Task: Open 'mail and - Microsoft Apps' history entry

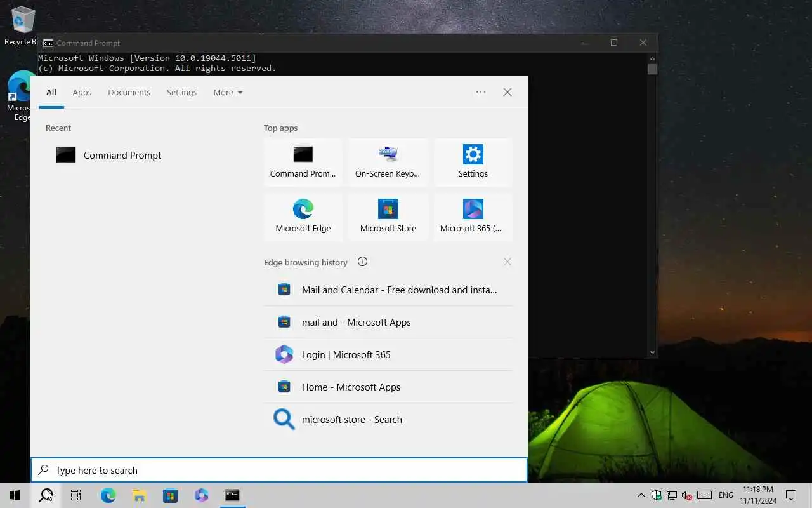Action: point(388,322)
